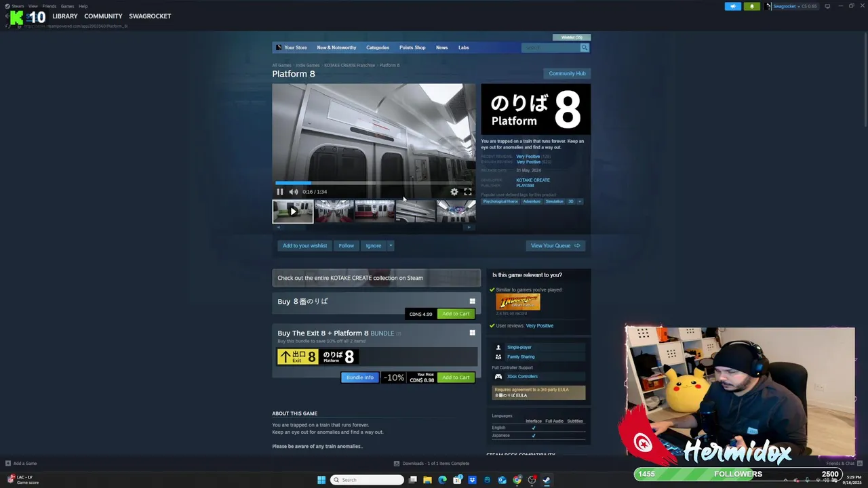Open the Steam notifications bell icon
Screen dimensions: 868x488
(x=751, y=6)
